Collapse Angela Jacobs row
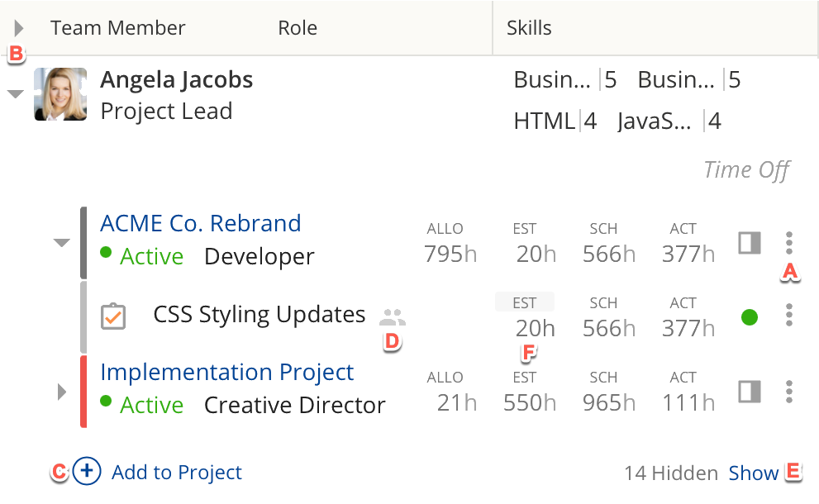Image resolution: width=819 pixels, height=504 pixels. tap(15, 94)
